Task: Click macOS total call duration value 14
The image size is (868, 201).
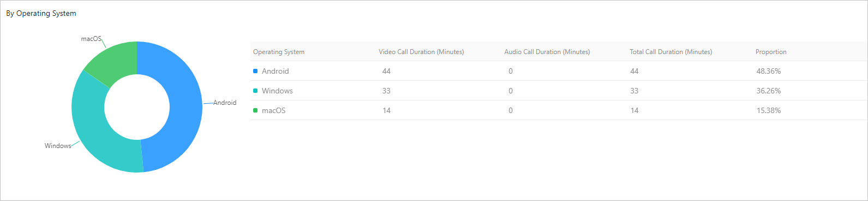Action: coord(634,110)
